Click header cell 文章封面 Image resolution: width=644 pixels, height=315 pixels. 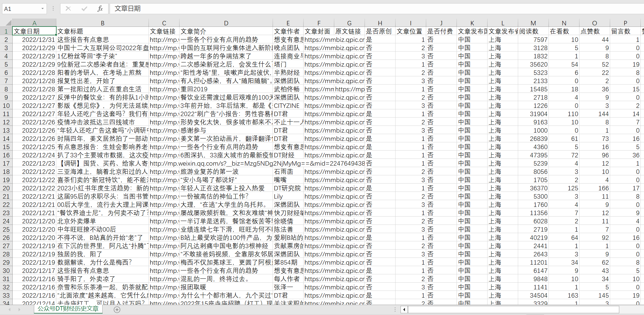point(319,31)
